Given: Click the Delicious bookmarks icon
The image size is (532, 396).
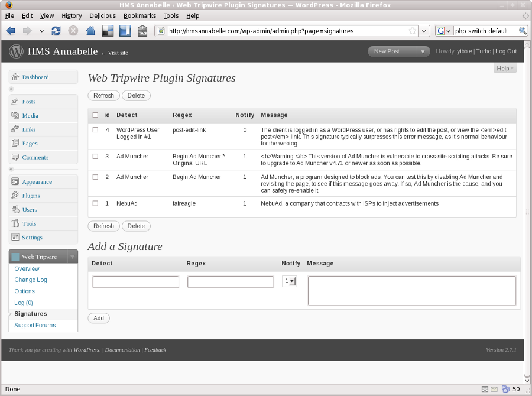Looking at the screenshot, I should point(108,31).
